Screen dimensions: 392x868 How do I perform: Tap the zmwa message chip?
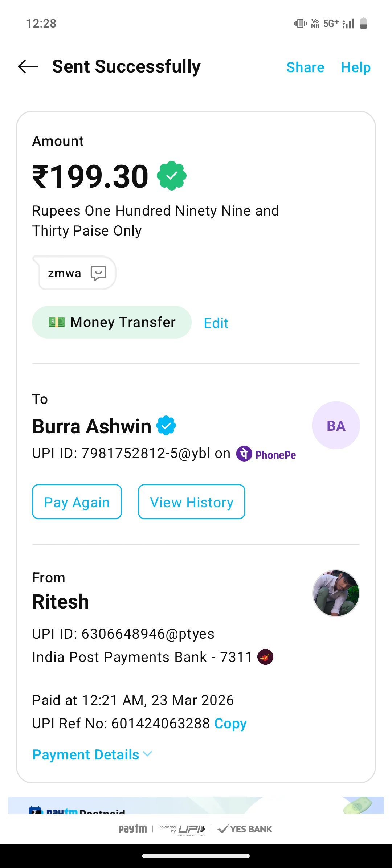(65, 273)
